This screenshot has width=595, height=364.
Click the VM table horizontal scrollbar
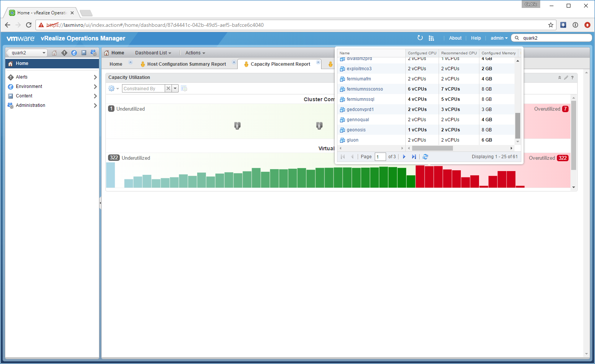pyautogui.click(x=433, y=148)
